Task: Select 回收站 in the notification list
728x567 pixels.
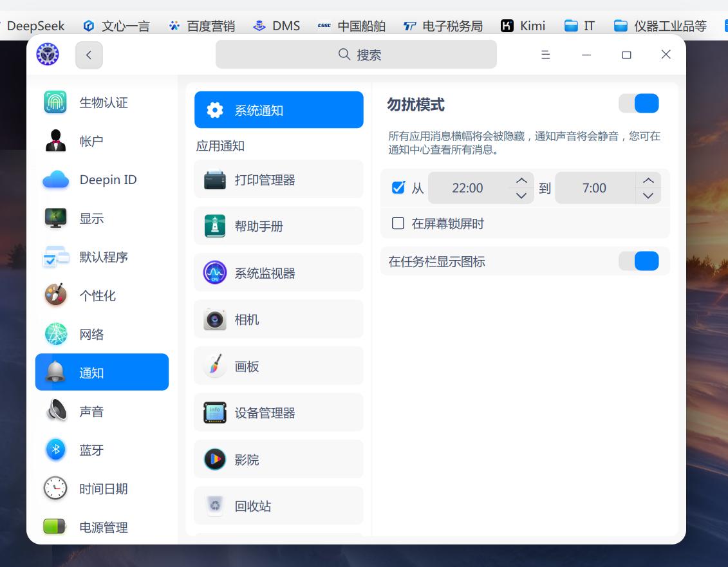Action: [279, 506]
